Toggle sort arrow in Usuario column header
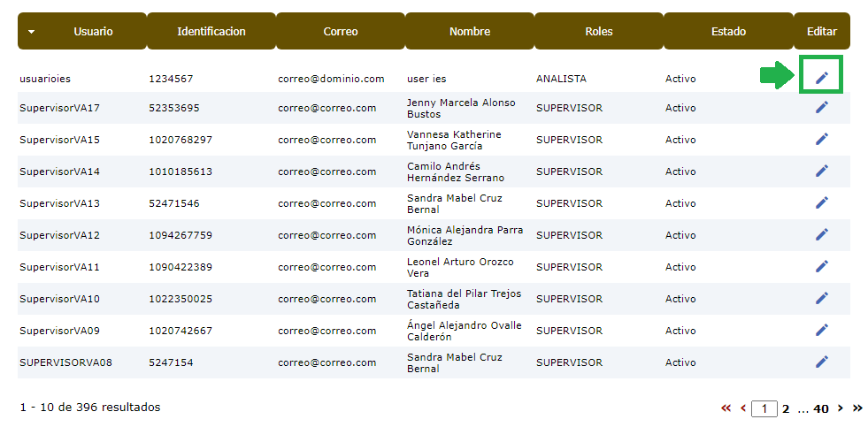The image size is (868, 427). click(x=32, y=32)
